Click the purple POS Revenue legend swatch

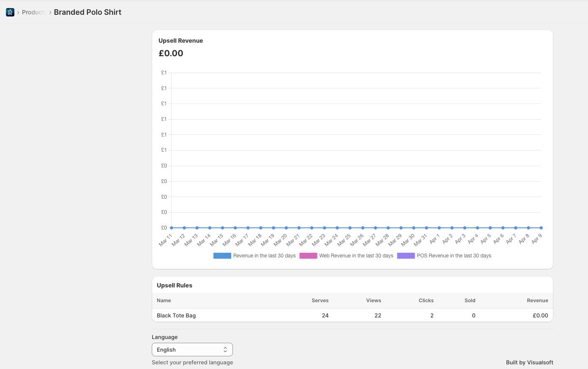point(406,255)
